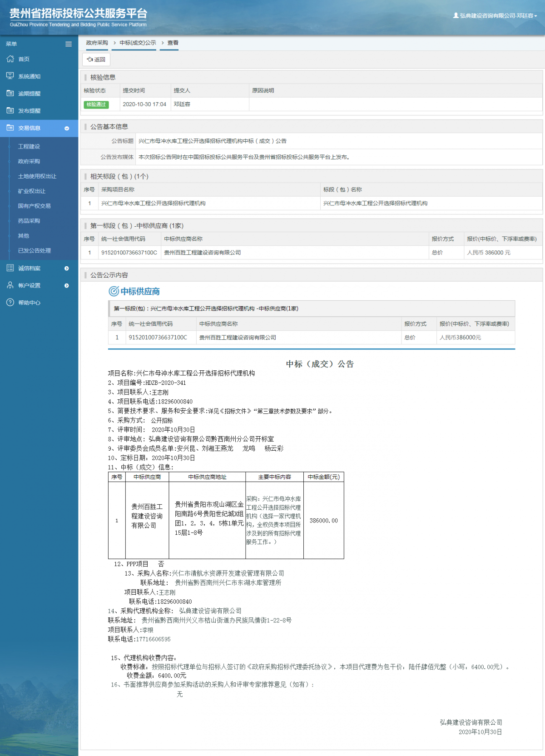Click the user avatar icon in header
Image resolution: width=545 pixels, height=756 pixels.
(x=456, y=15)
